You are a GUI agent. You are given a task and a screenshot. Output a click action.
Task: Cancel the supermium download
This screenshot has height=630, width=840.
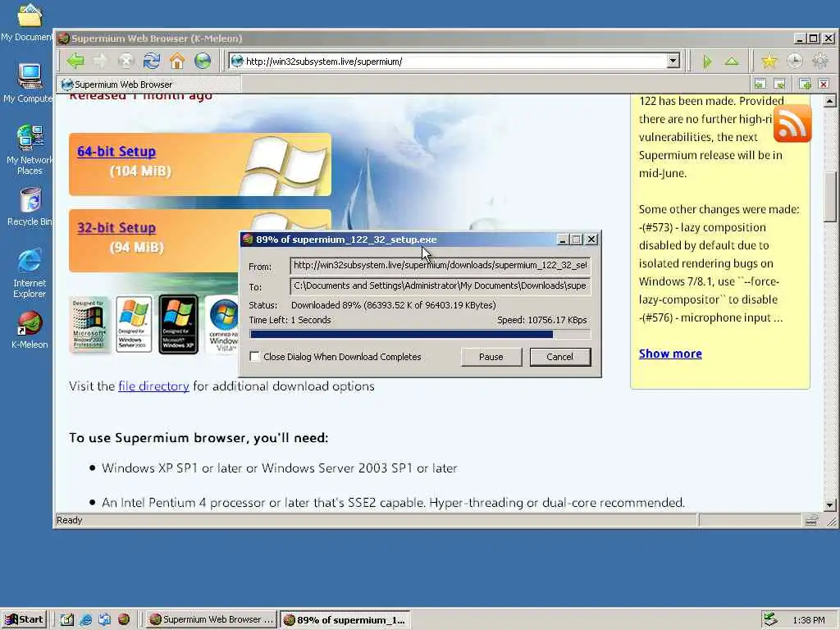pos(559,357)
